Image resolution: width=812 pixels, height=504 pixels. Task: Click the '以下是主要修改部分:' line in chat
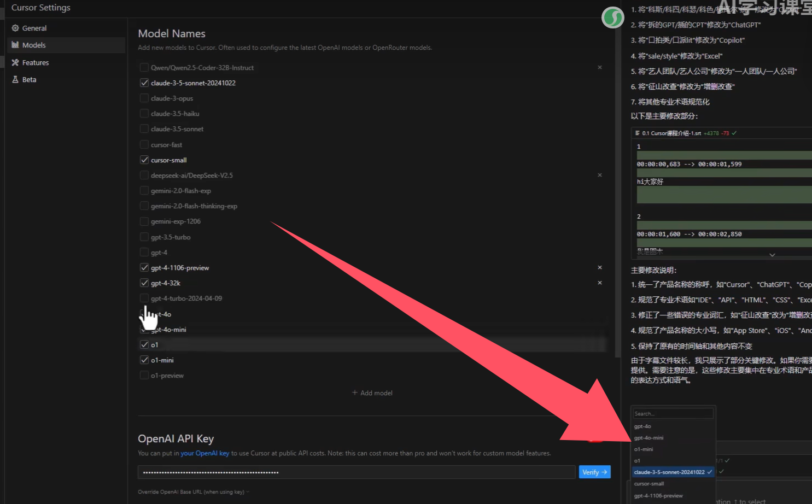coord(664,116)
